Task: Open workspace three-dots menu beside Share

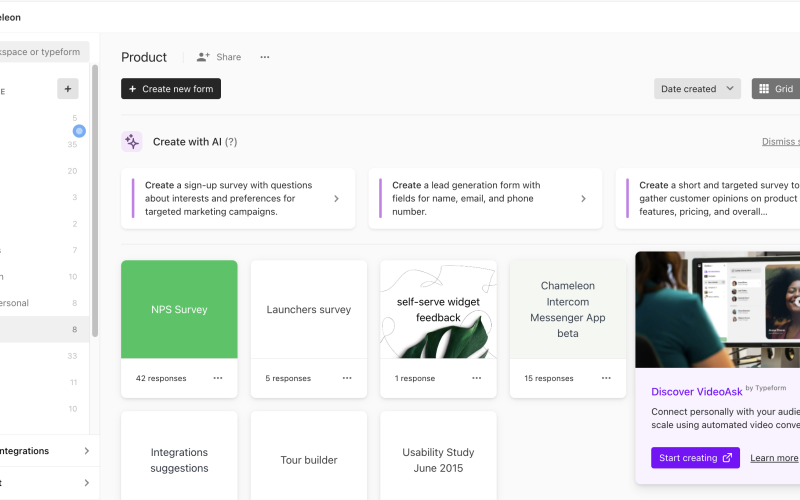Action: pos(265,57)
